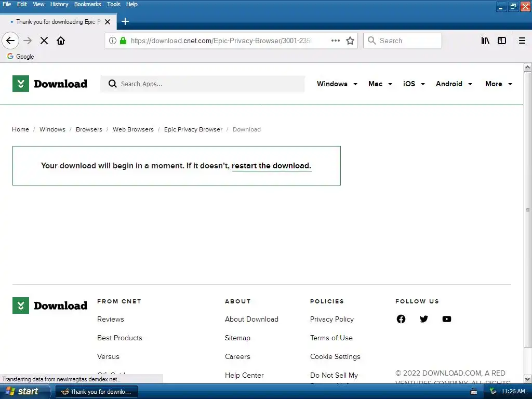532x399 pixels.
Task: Bookmark this page with the star icon
Action: pyautogui.click(x=350, y=41)
